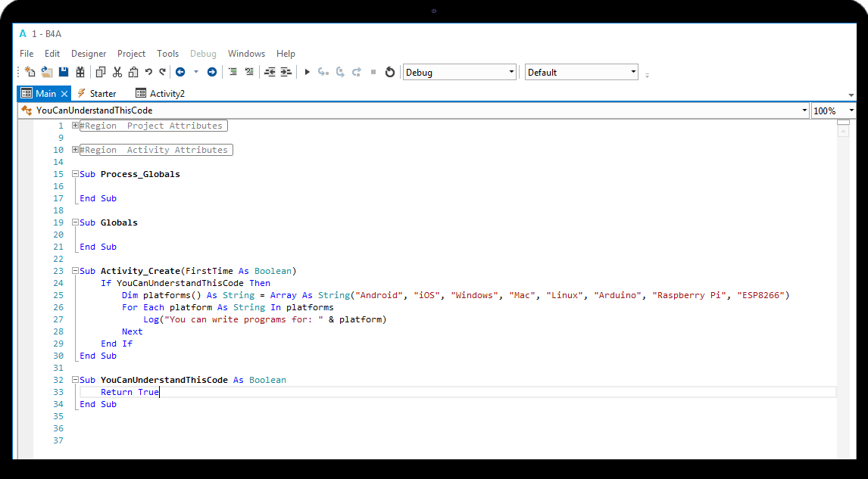This screenshot has width=868, height=479.
Task: Click 'Process_Globals' sub name text
Action: [x=140, y=174]
